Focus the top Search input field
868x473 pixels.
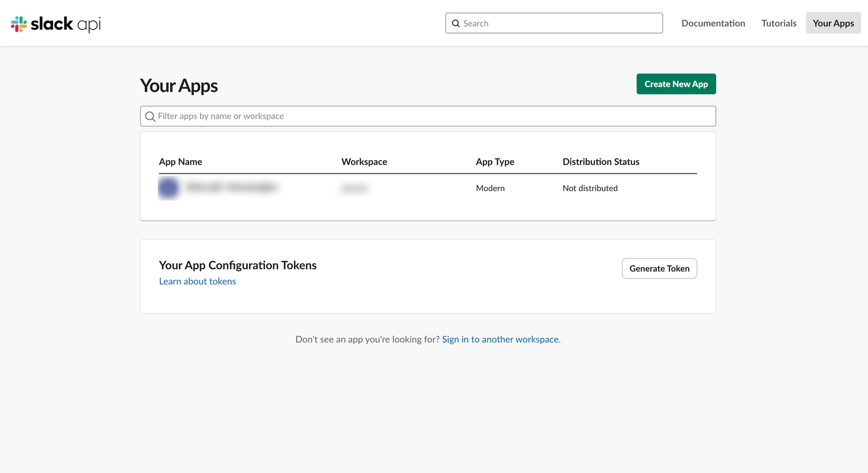click(x=554, y=23)
